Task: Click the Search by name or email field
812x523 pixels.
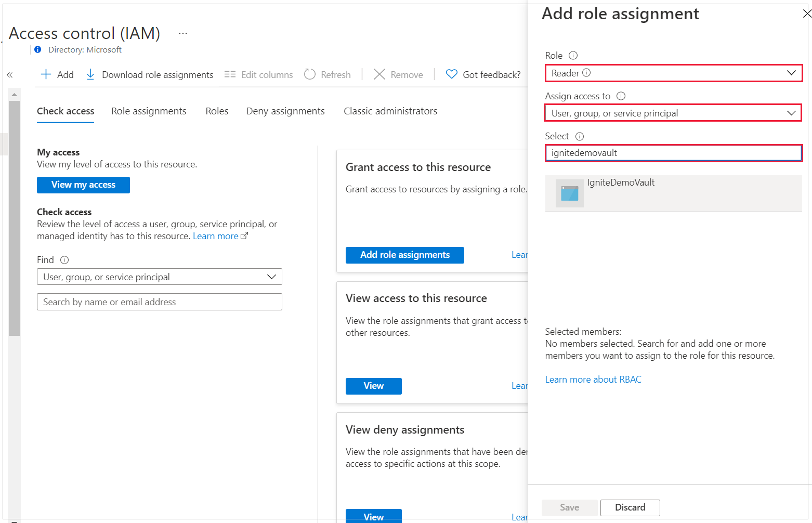Action: (159, 302)
